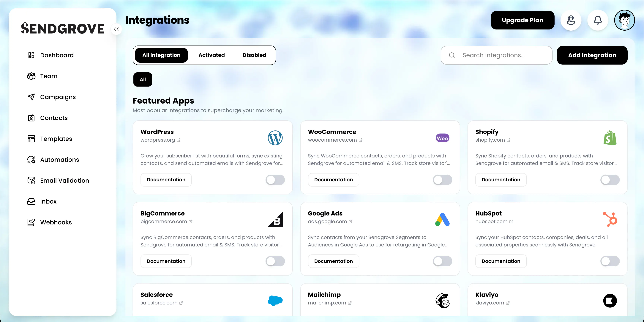Switch to the Disabled tab
Viewport: 644px width, 322px height.
[x=254, y=55]
